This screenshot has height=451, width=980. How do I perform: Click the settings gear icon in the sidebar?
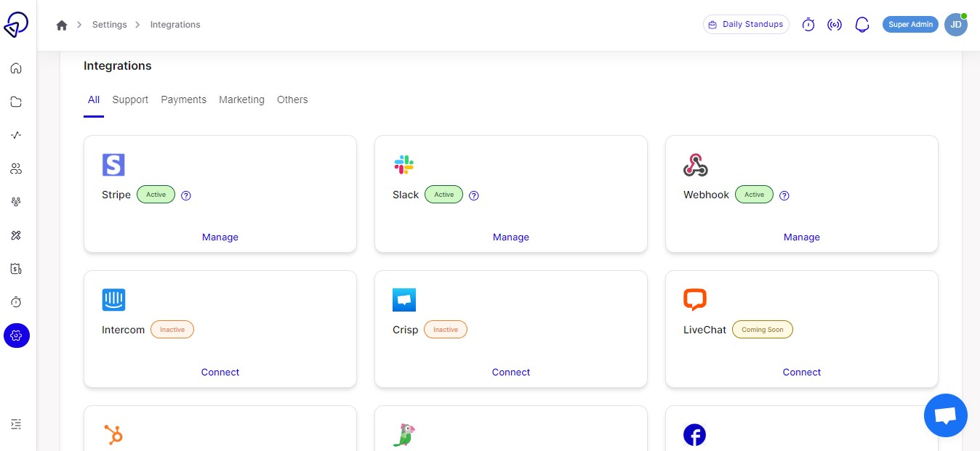click(16, 336)
